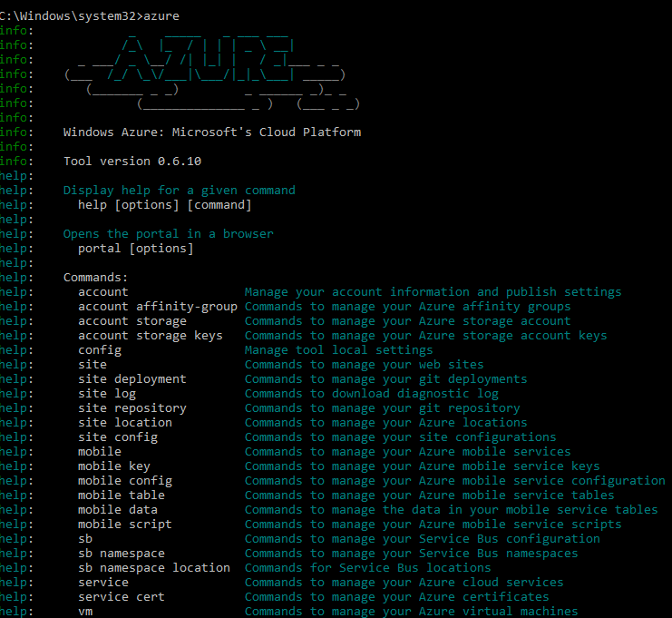Click 'Commands to manage your git repository'
672x618 pixels.
pos(383,408)
